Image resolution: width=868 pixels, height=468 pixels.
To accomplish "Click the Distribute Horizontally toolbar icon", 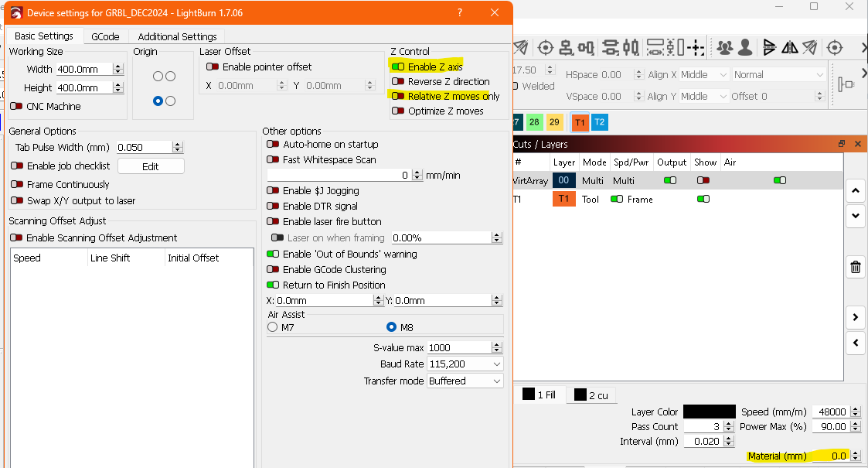I will pos(631,48).
